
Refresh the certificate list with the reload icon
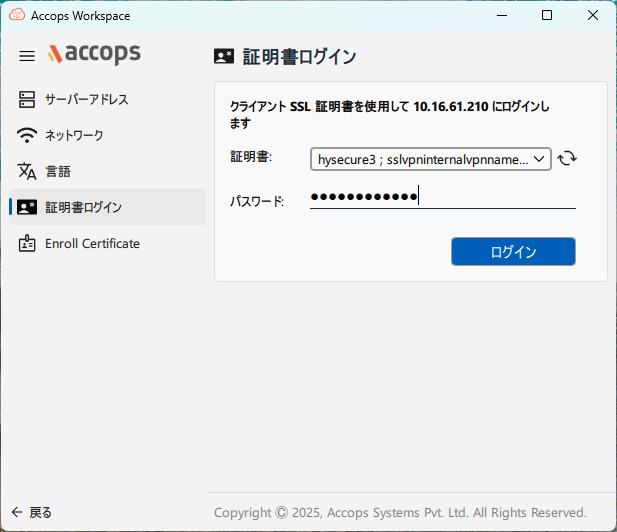click(567, 159)
